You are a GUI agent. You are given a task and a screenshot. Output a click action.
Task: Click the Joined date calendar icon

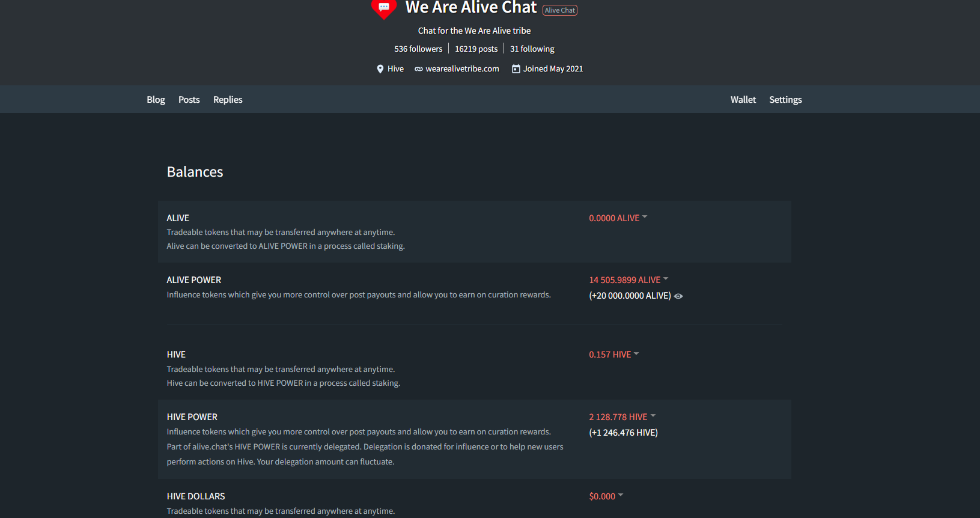(516, 69)
